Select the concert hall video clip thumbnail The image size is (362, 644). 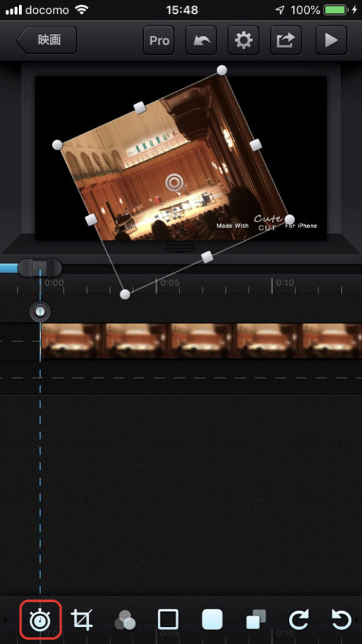[201, 341]
